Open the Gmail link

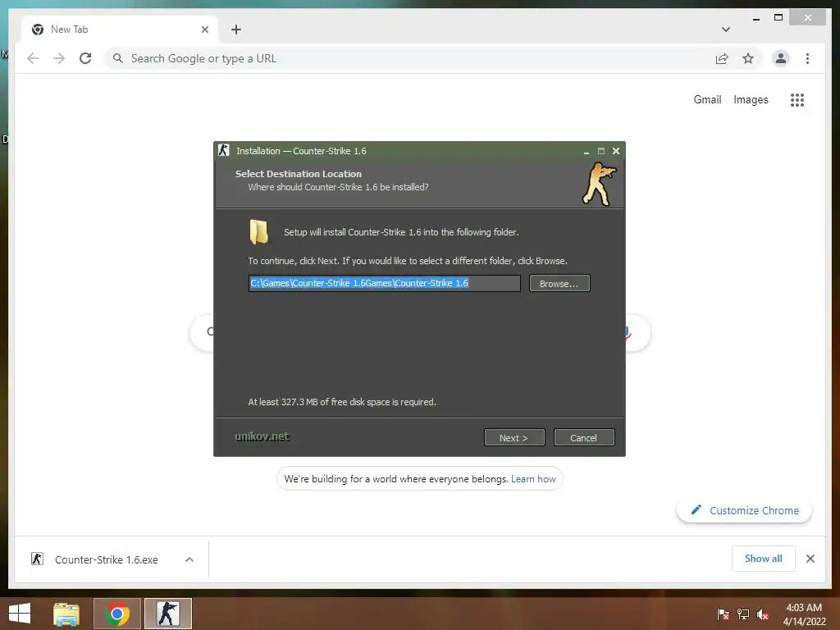click(707, 99)
